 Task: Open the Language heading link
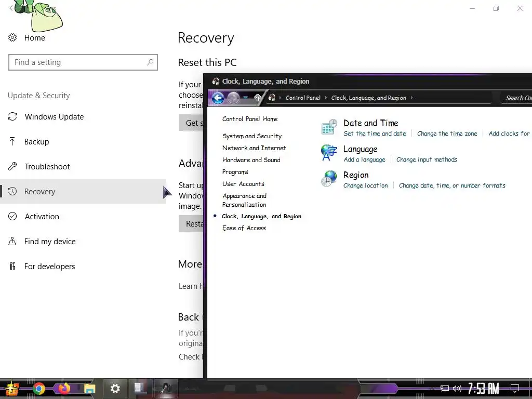click(x=361, y=149)
